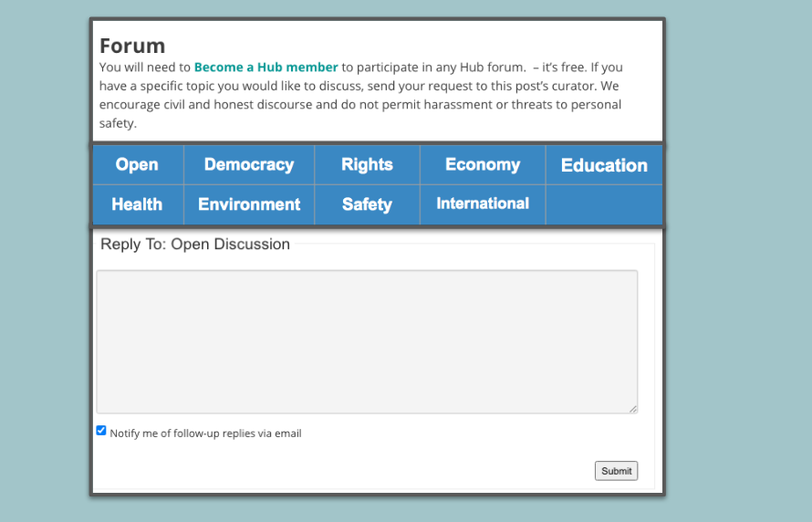Uncheck the follow-up replies email checkbox
812x522 pixels.
101,431
